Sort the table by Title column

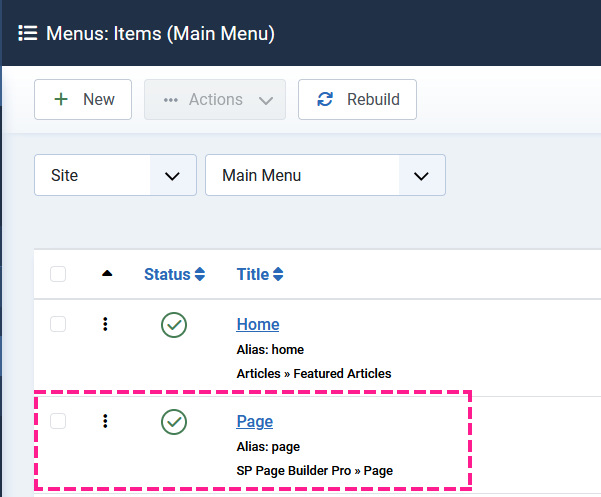coord(253,274)
